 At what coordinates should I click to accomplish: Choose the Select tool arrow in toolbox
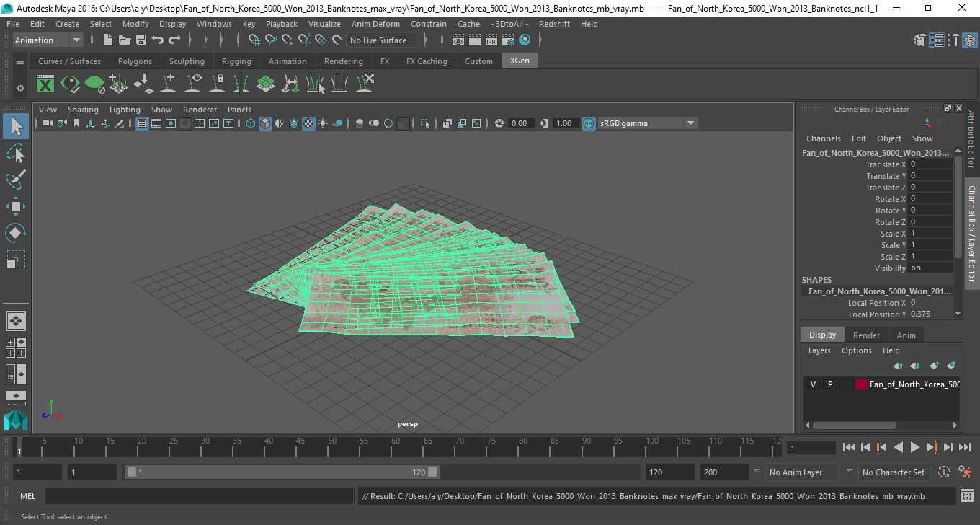pyautogui.click(x=16, y=127)
